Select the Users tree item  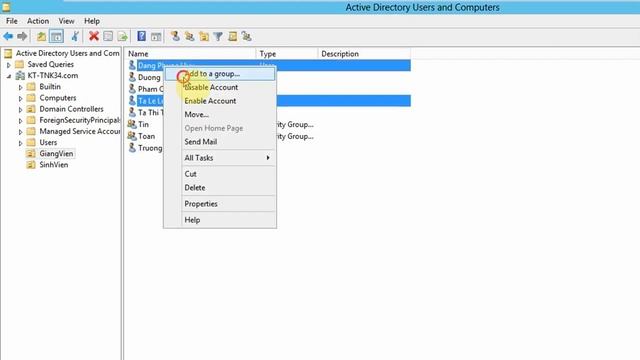click(48, 142)
